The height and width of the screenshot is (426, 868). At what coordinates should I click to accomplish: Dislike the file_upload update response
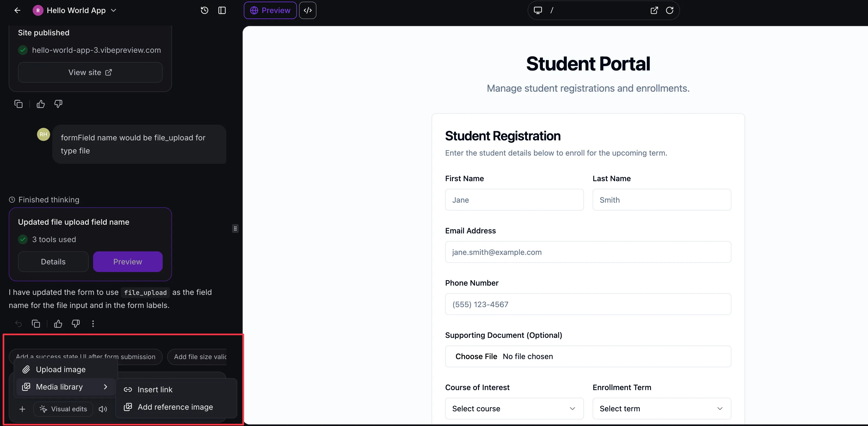(75, 324)
